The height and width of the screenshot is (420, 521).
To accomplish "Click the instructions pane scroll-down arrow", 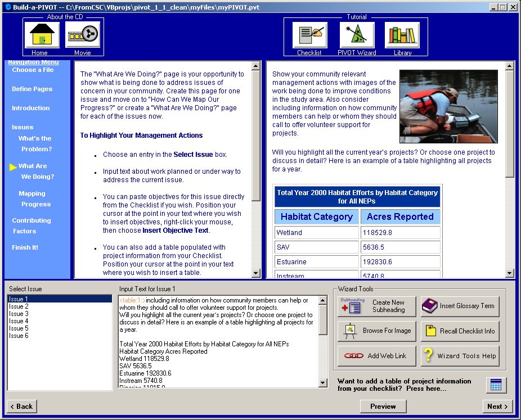I will click(255, 273).
